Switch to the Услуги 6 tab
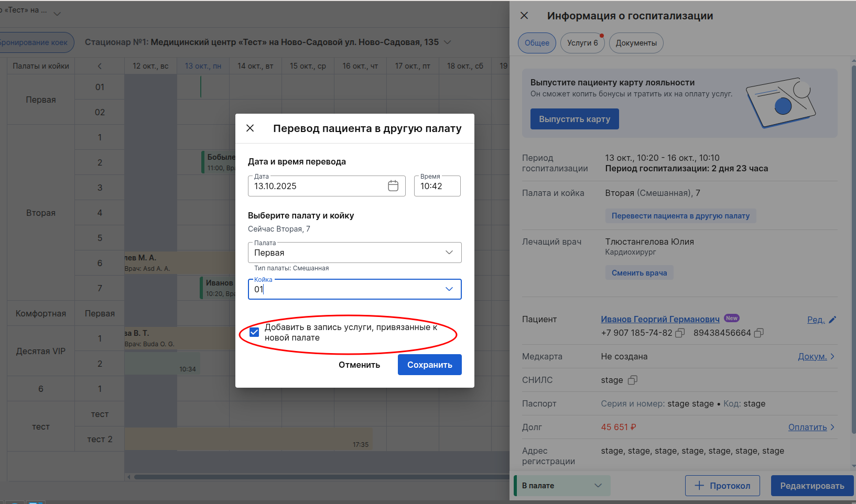Screen dimensions: 856x504 click(582, 43)
